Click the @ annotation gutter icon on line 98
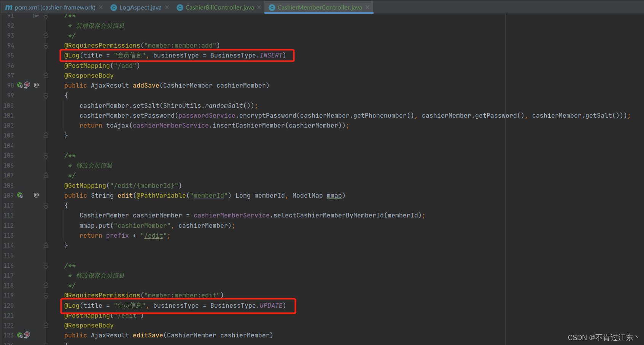The width and height of the screenshot is (644, 345). 37,85
